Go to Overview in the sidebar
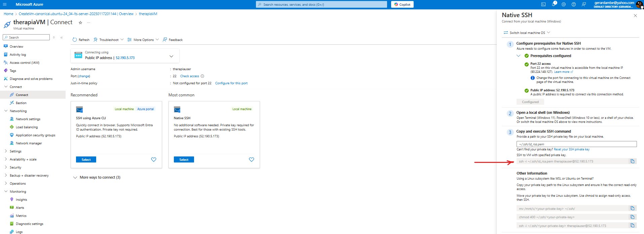 click(x=16, y=47)
